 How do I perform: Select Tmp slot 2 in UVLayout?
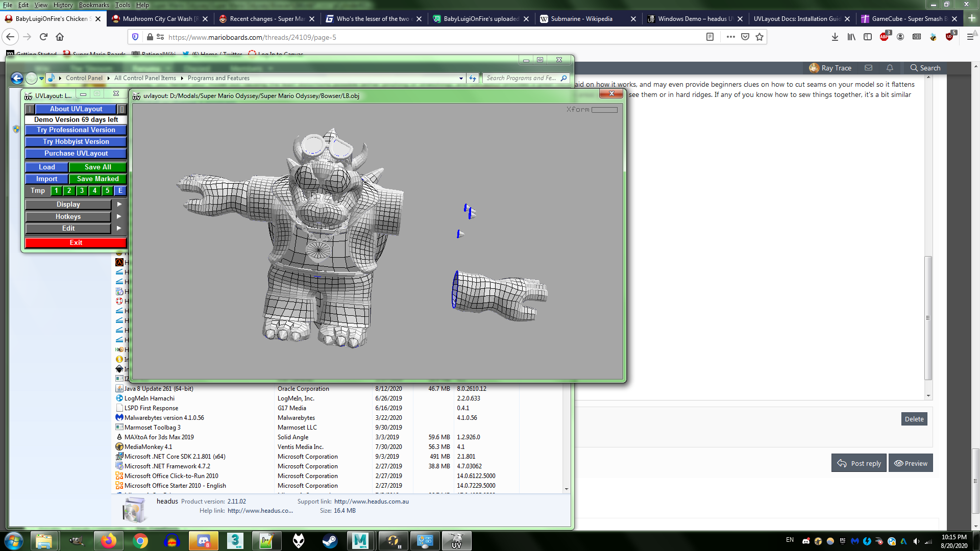[69, 191]
